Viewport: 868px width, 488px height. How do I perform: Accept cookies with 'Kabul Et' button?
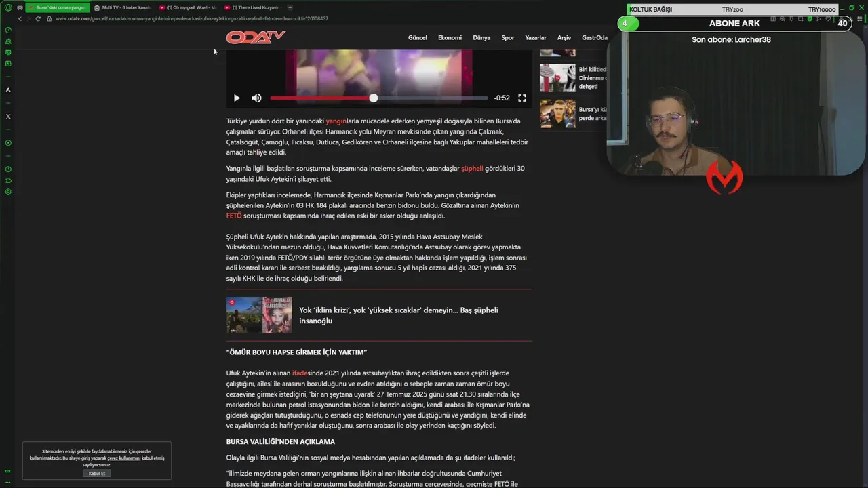pyautogui.click(x=97, y=473)
